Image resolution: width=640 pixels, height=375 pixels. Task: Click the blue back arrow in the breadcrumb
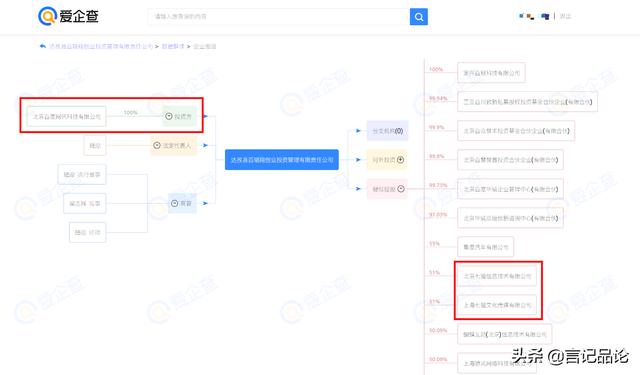(42, 46)
